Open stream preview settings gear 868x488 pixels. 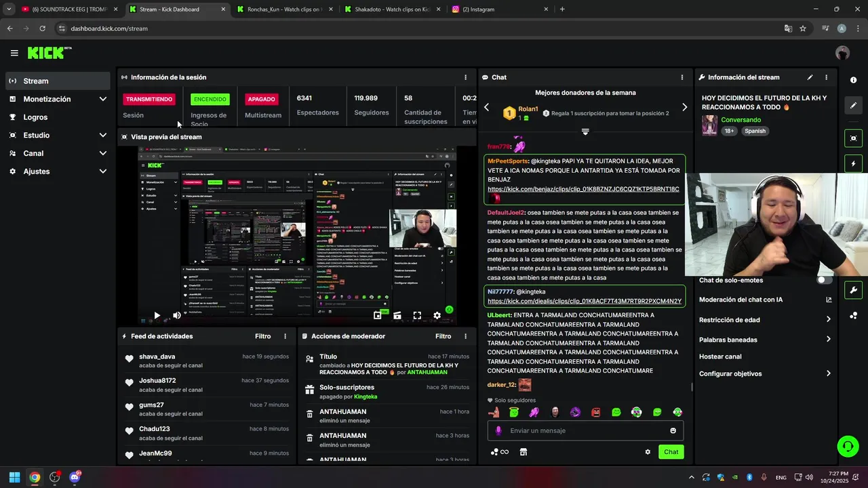437,315
